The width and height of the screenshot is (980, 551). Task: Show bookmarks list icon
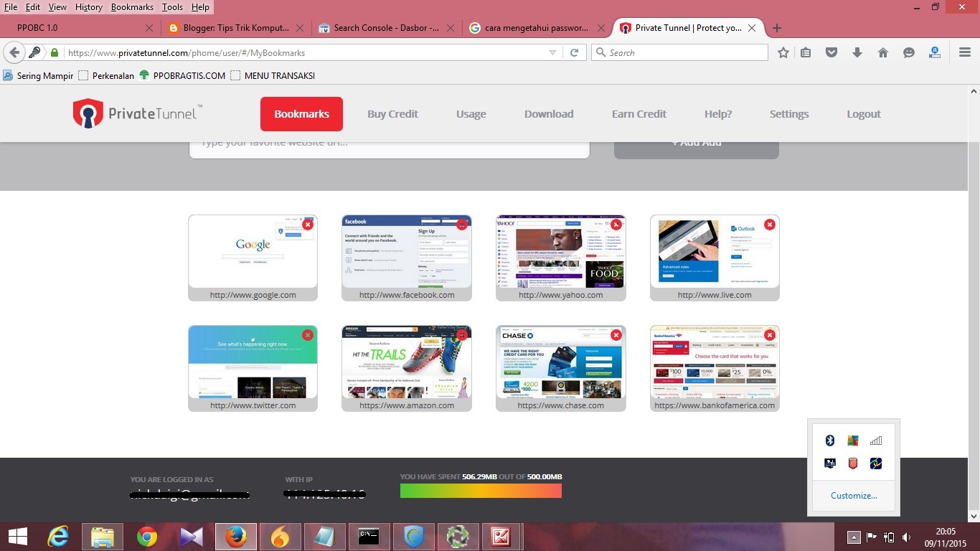[806, 52]
